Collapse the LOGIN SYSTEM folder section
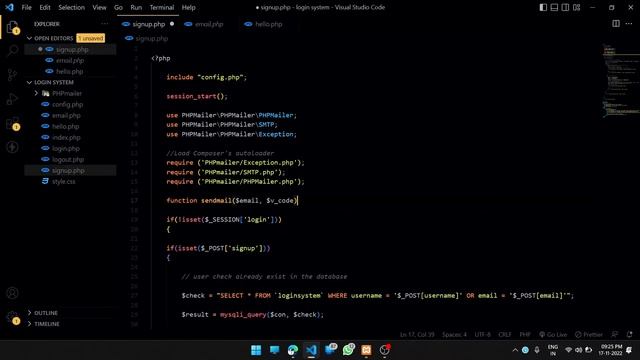This screenshot has height=360, width=640. pos(29,82)
